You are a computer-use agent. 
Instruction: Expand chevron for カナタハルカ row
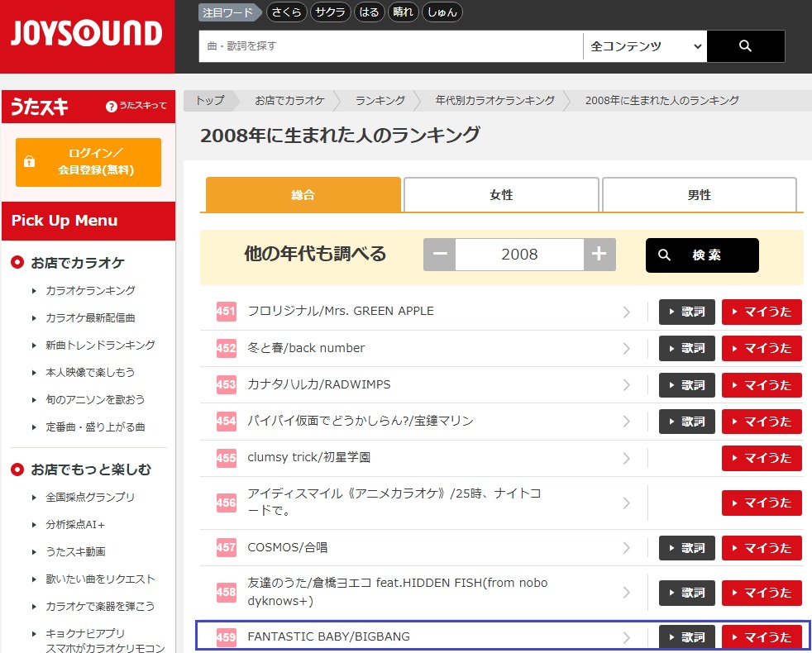(626, 385)
